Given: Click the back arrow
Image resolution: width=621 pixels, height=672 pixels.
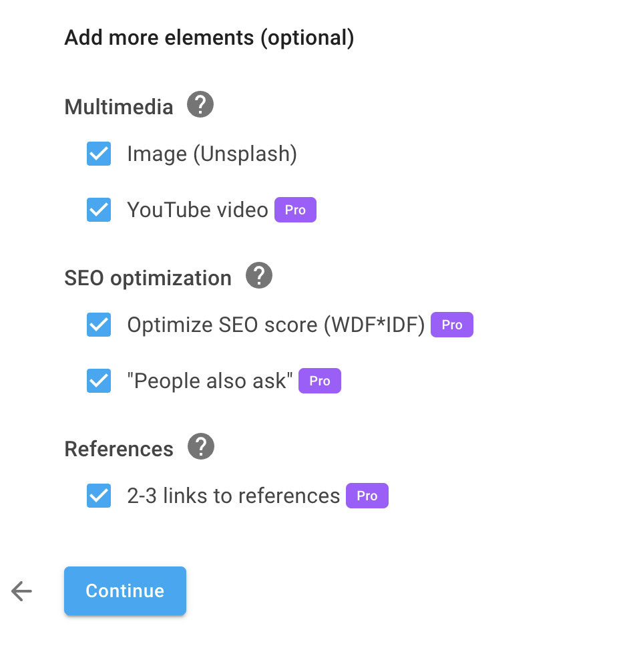Looking at the screenshot, I should pos(21,591).
